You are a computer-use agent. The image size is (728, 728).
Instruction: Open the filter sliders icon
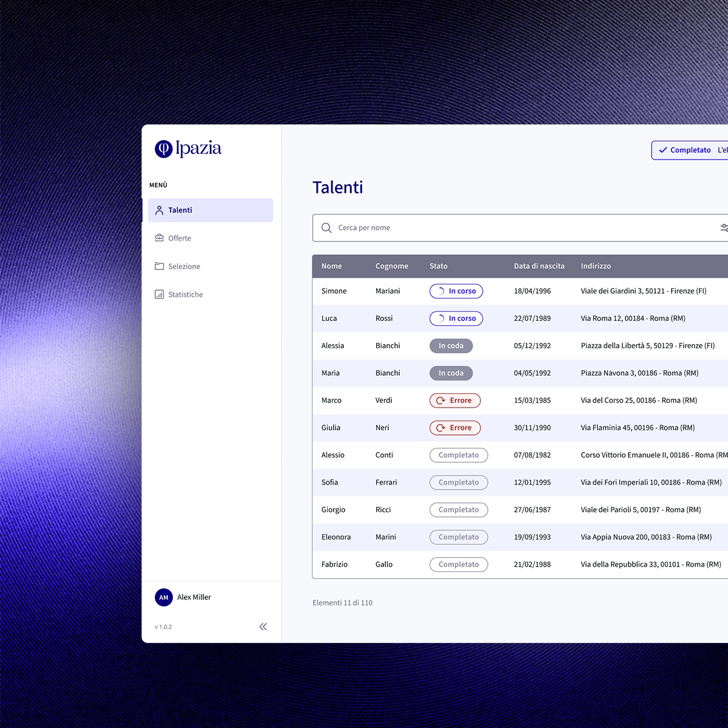point(724,228)
